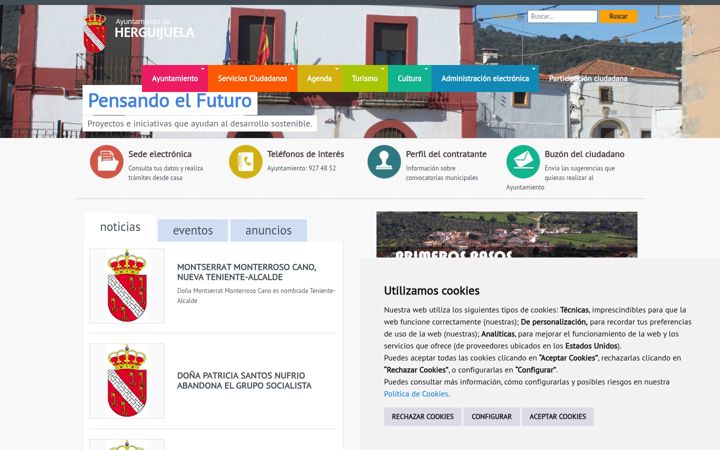Click the Teléfonos de interés yellow phonebook icon

[246, 162]
